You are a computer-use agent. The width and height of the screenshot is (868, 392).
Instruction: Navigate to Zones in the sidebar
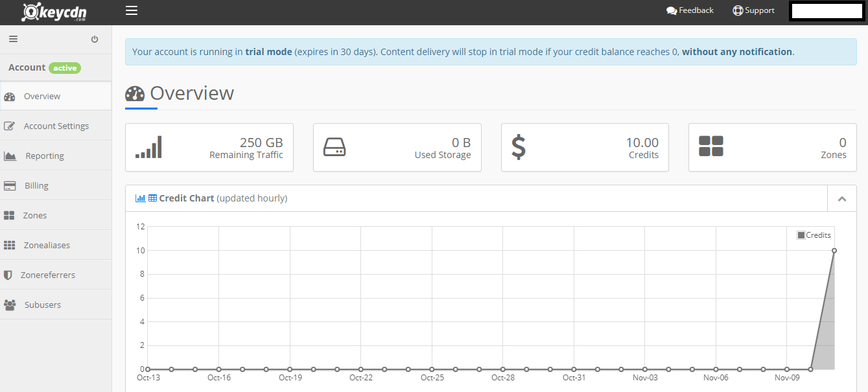[x=56, y=215]
